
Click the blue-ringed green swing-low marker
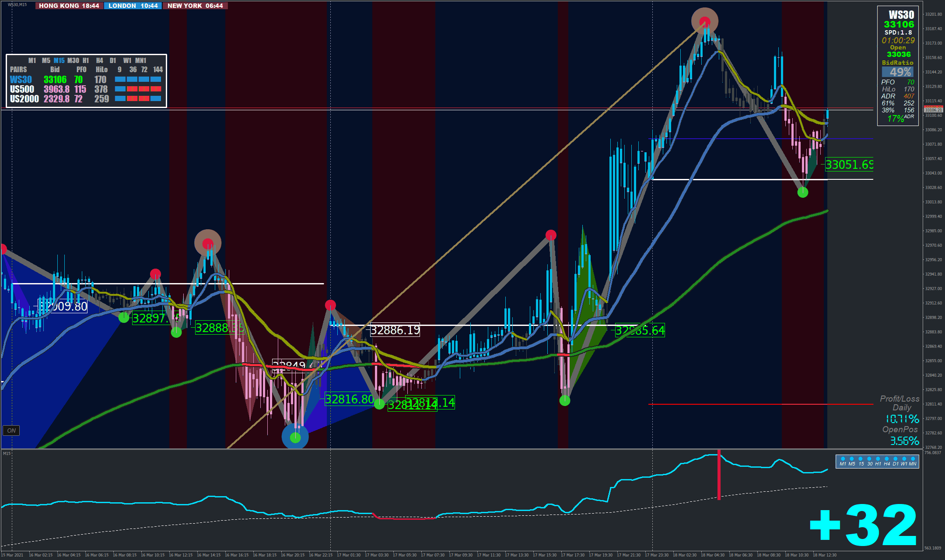295,437
